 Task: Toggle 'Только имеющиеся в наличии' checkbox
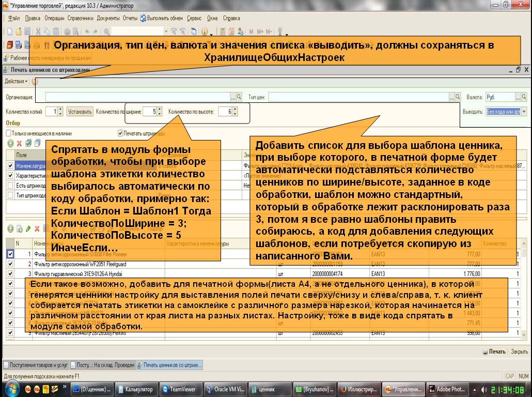pos(8,133)
